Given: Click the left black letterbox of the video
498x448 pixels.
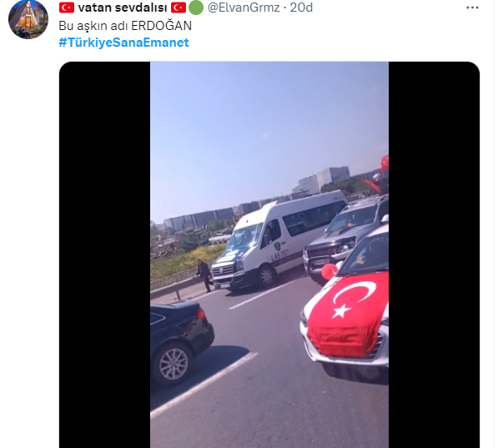Looking at the screenshot, I should pos(105,254).
